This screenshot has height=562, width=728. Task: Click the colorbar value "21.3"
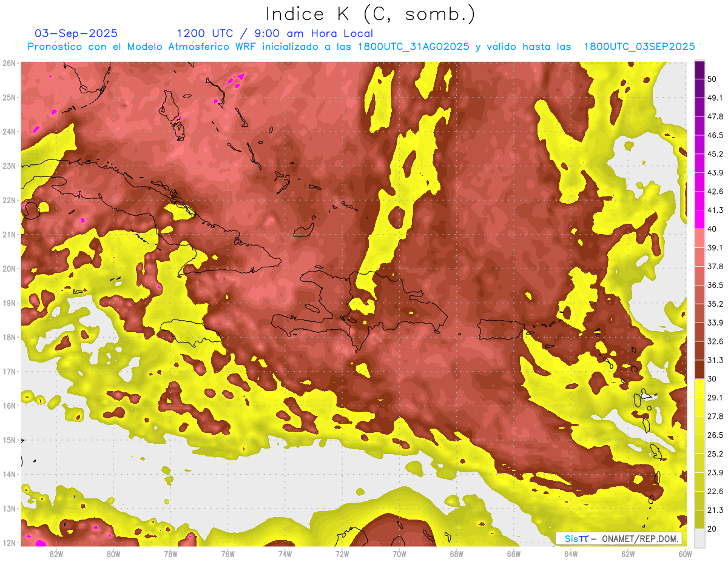pyautogui.click(x=715, y=510)
